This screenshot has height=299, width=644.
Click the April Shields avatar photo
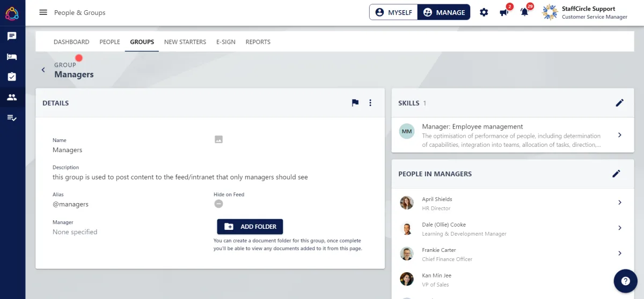[x=407, y=203]
